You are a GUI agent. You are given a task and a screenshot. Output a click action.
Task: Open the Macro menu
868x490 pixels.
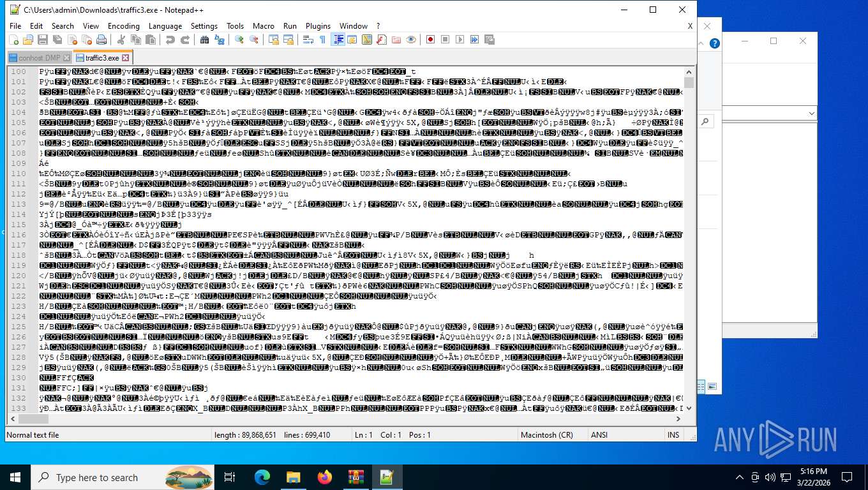[x=264, y=26]
